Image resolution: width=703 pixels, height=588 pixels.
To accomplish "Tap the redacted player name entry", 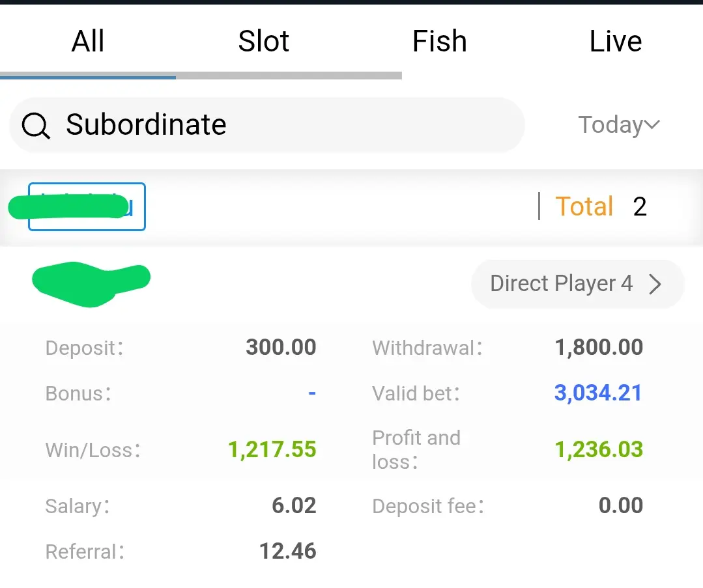I will tap(91, 284).
